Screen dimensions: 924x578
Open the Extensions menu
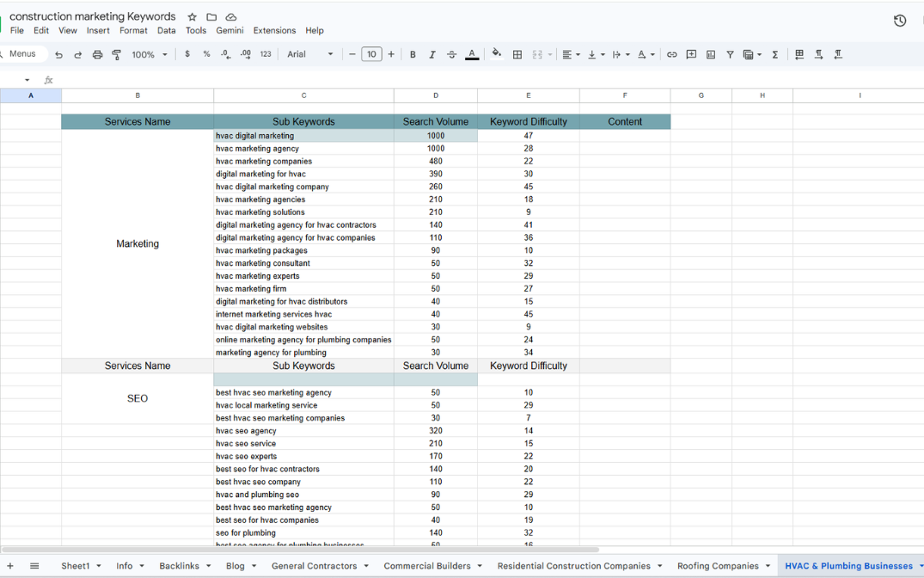(274, 30)
